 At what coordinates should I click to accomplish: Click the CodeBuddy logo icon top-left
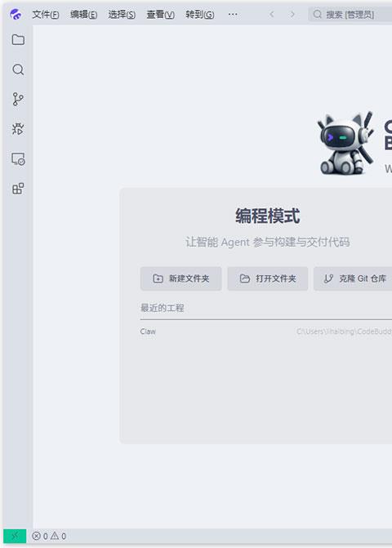pos(16,15)
